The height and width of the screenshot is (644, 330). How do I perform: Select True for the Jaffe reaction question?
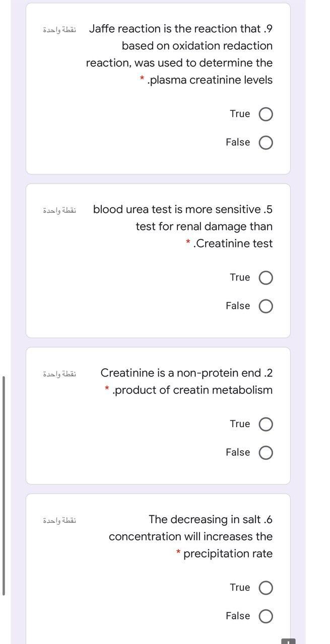(266, 114)
